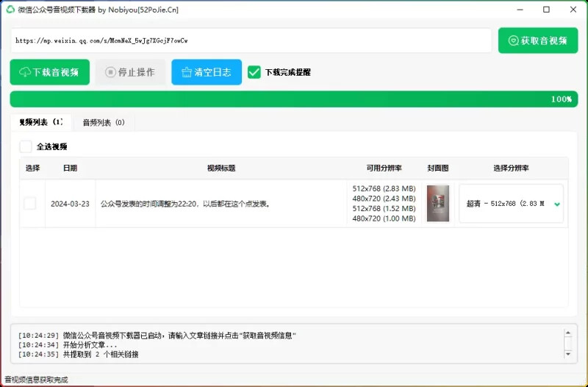Open the 音频列表 (0) tab

click(x=104, y=122)
